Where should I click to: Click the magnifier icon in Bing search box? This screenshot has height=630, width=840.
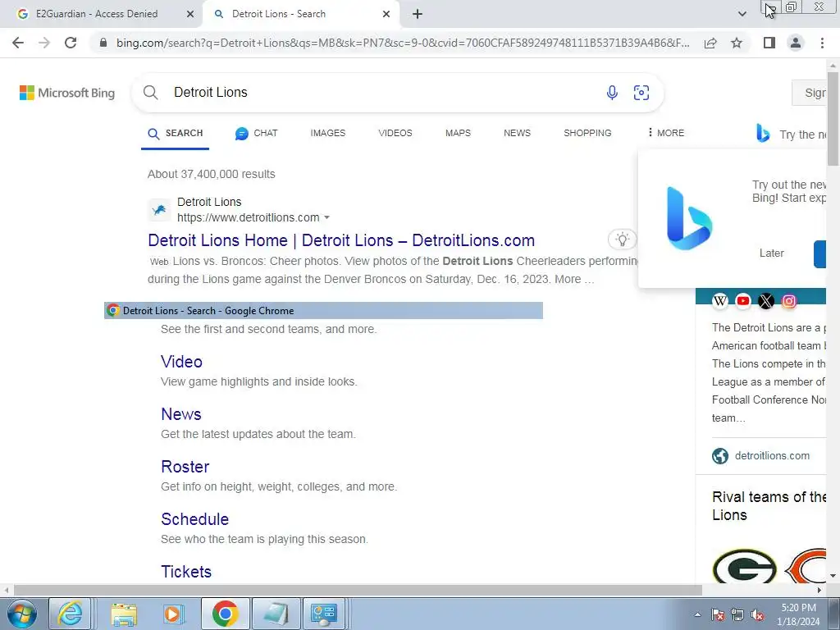(x=151, y=93)
